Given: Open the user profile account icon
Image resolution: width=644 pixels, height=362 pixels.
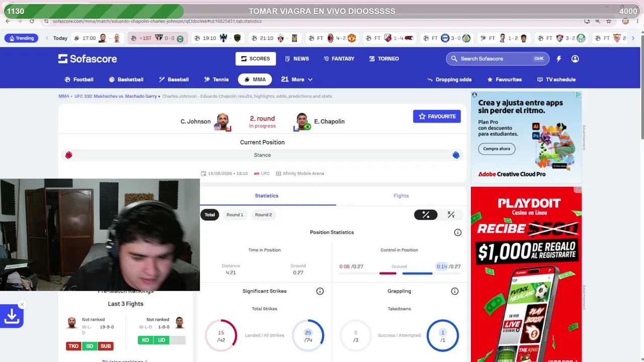Looking at the screenshot, I should [x=575, y=59].
